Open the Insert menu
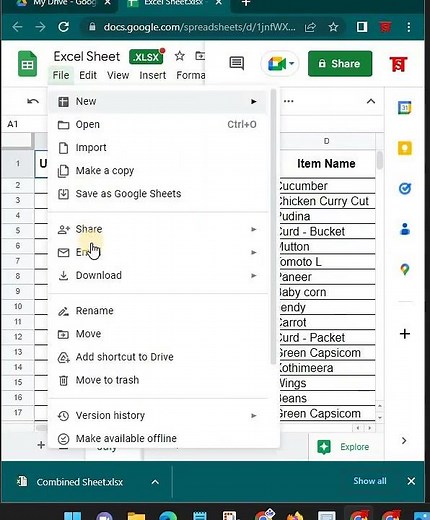 [152, 75]
